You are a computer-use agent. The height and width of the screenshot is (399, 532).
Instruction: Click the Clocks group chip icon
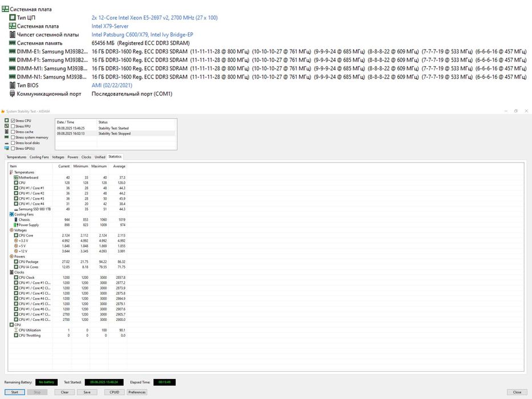tap(11, 272)
